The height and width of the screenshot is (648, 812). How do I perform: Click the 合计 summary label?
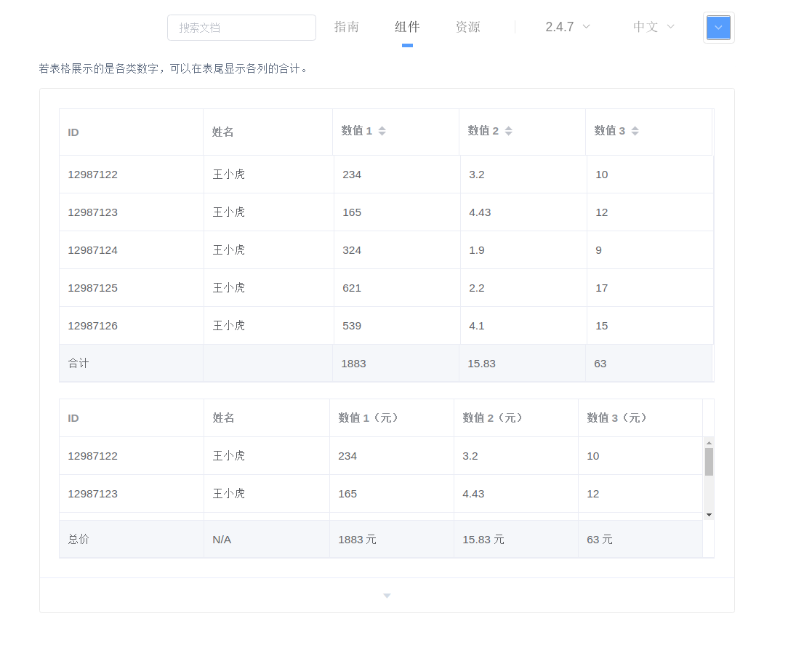tap(79, 364)
